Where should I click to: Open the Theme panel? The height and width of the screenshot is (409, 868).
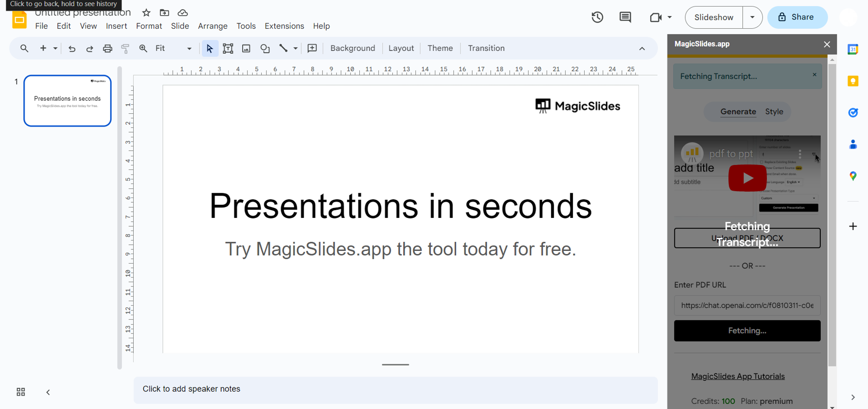[440, 48]
